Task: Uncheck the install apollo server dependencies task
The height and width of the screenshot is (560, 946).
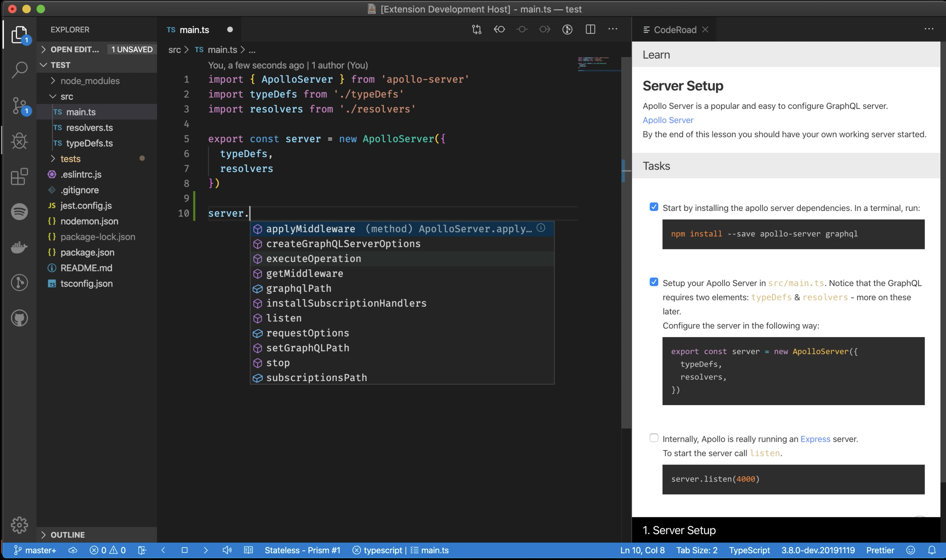Action: click(654, 207)
